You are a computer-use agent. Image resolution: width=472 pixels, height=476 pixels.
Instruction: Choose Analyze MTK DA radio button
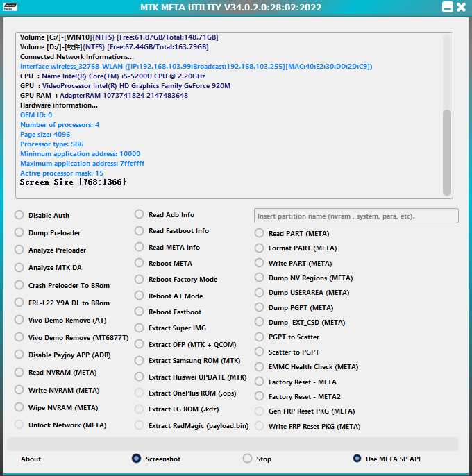click(19, 267)
